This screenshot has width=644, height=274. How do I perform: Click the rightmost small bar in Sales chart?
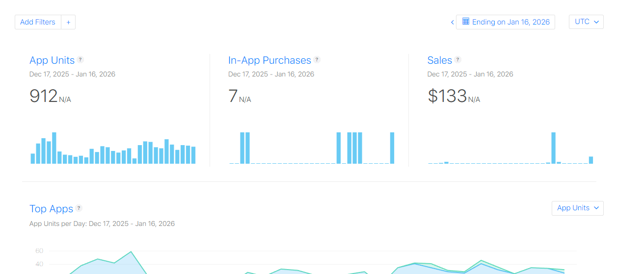(x=591, y=160)
